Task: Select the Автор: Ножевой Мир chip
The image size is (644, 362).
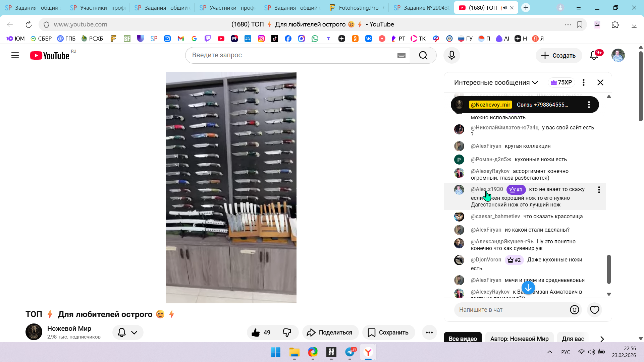Action: coord(519,339)
